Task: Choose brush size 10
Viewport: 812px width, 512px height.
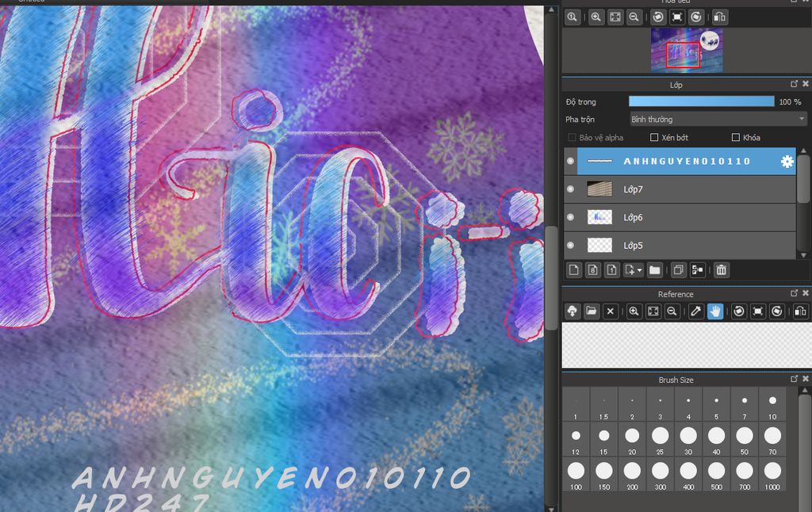Action: tap(772, 404)
